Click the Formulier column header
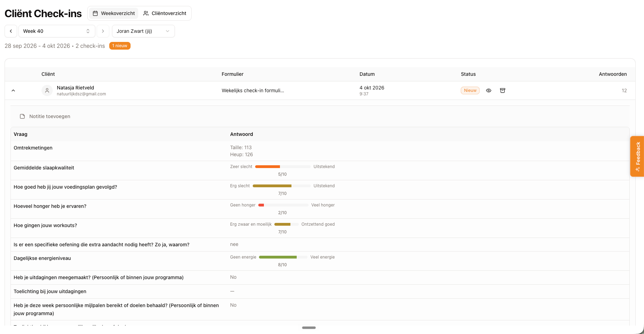The height and width of the screenshot is (334, 644). point(232,74)
